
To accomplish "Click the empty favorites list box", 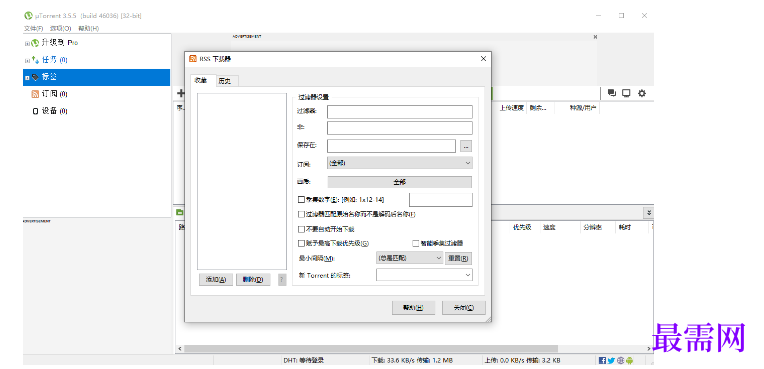I will tap(242, 181).
